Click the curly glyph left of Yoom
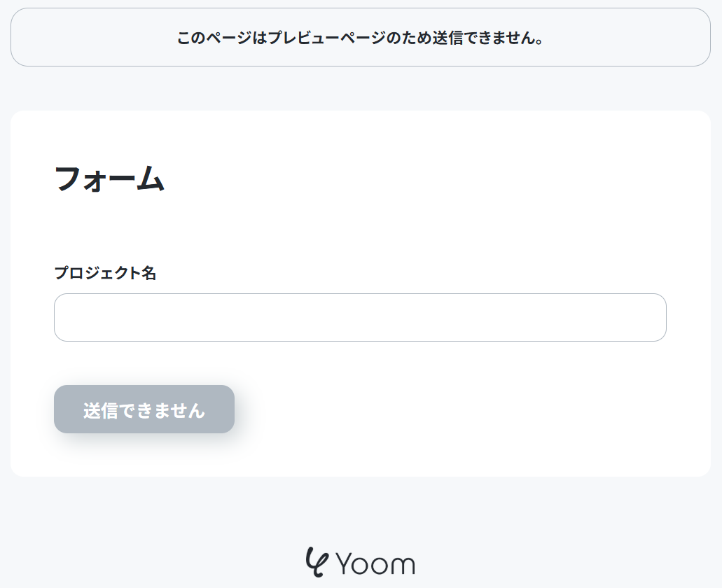722x588 pixels. pyautogui.click(x=317, y=562)
